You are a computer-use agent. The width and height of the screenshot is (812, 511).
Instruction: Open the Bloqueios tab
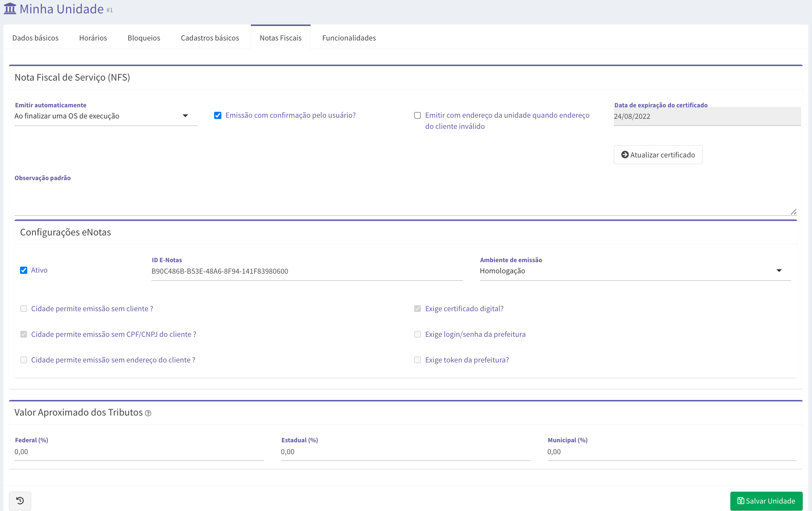click(144, 38)
